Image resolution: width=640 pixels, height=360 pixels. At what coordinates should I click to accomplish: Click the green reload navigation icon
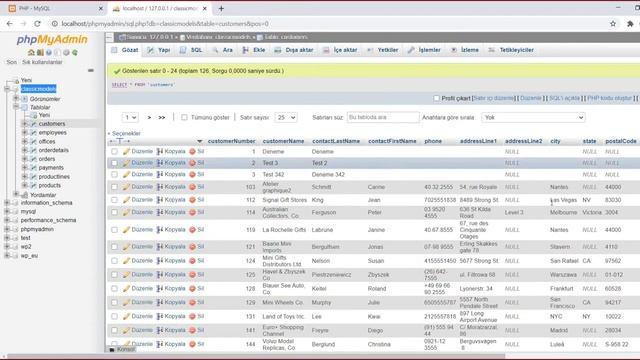click(x=75, y=53)
